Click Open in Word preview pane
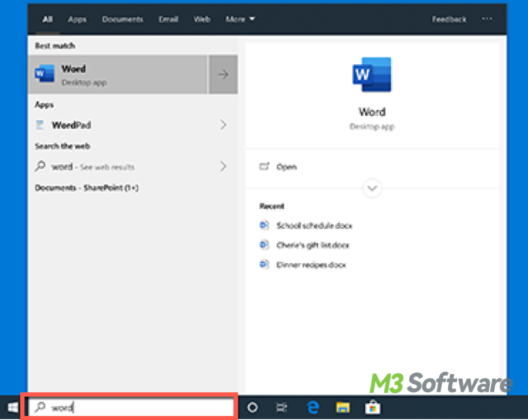 click(x=286, y=167)
